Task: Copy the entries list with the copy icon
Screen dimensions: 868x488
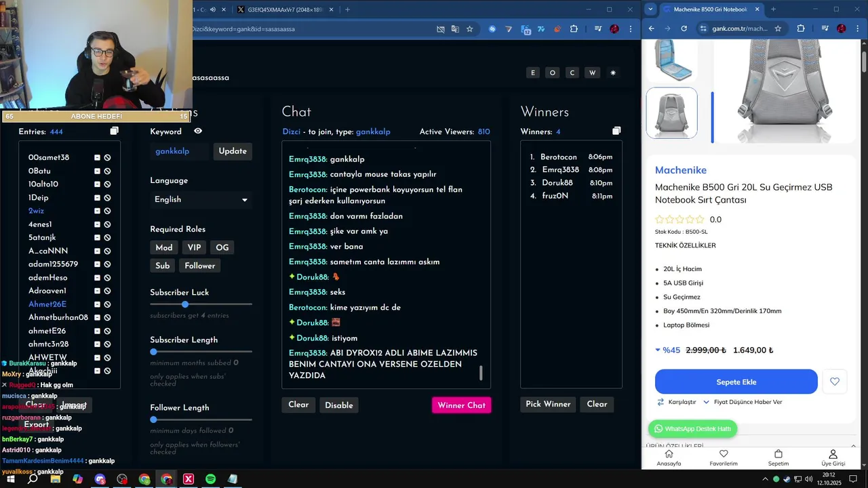Action: click(x=114, y=131)
